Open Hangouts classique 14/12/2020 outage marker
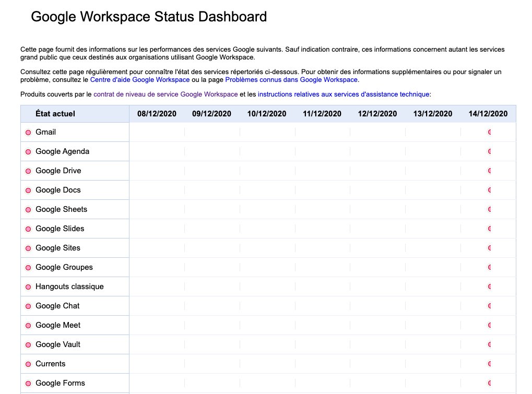This screenshot has height=394, width=532. coord(489,287)
